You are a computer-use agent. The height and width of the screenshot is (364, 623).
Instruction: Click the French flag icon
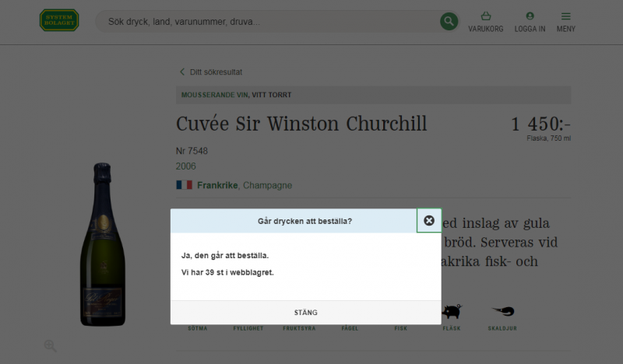[x=185, y=185]
